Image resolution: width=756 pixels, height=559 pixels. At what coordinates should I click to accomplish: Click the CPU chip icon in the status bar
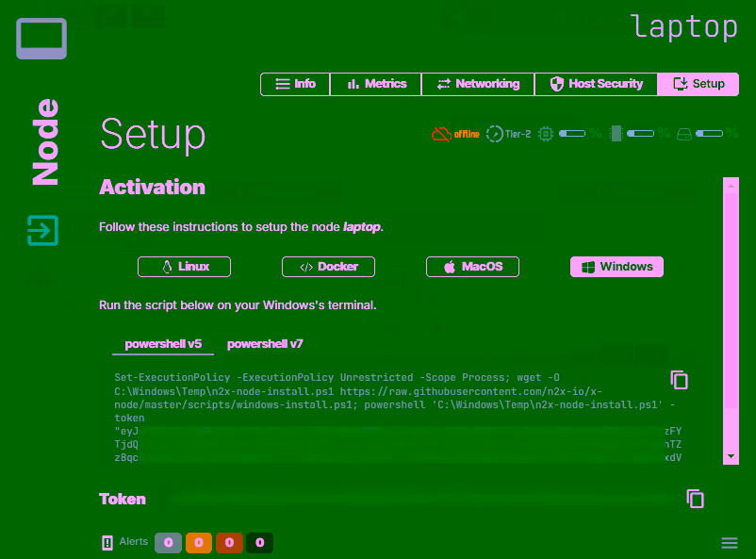pyautogui.click(x=547, y=133)
